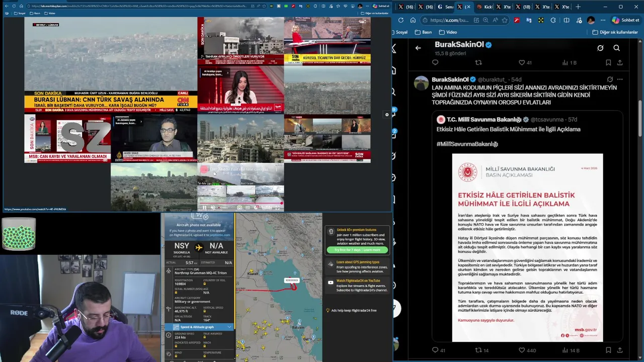View stats showing 1 B on upper post
This screenshot has width=644, height=362.
tap(569, 62)
